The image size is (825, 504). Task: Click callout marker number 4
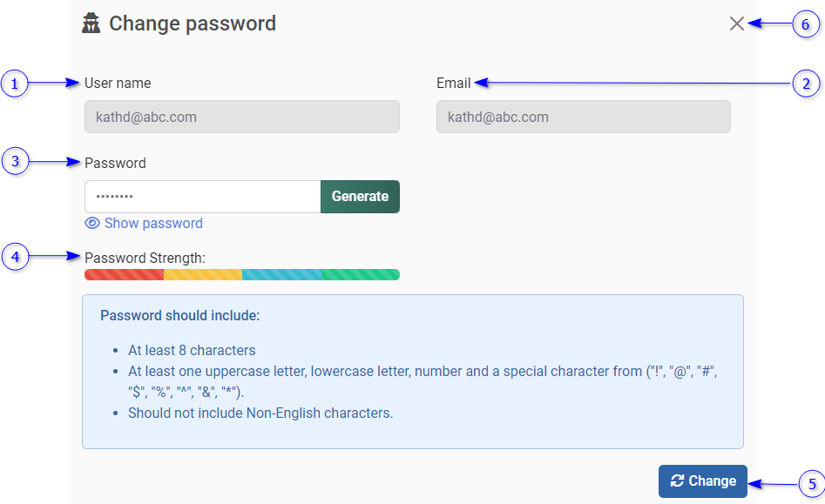tap(15, 256)
